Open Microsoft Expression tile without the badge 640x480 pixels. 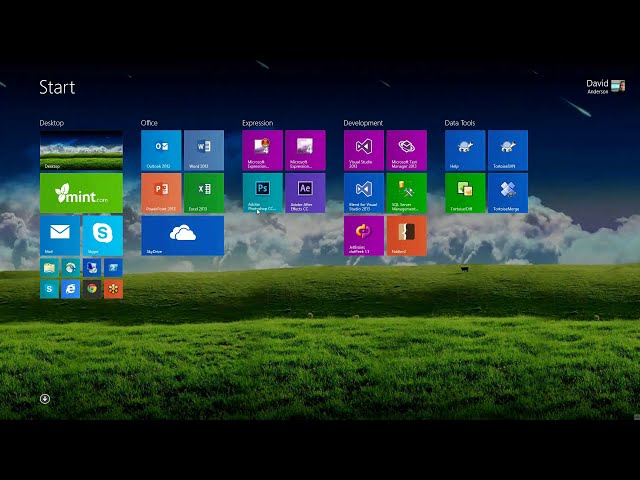pyautogui.click(x=305, y=150)
